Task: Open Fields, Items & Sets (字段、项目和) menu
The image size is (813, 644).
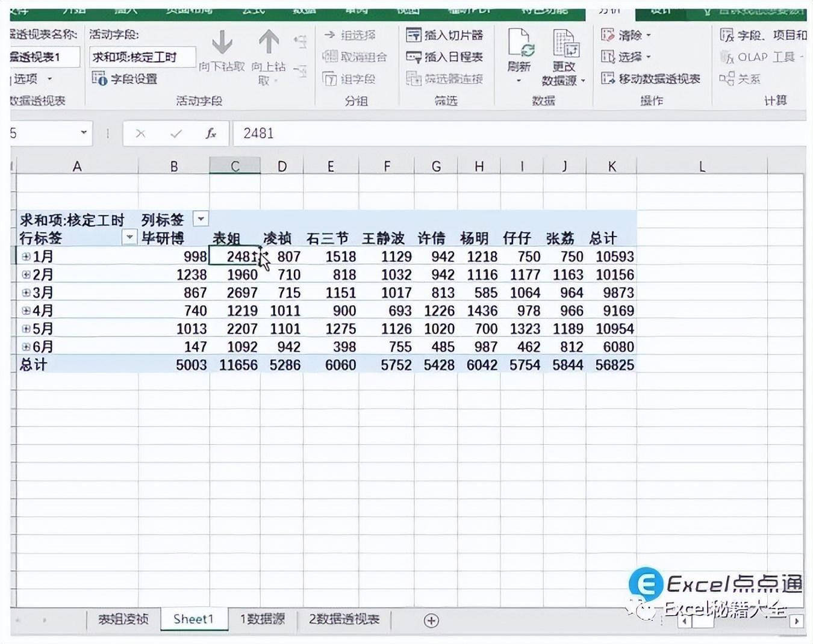Action: (763, 35)
